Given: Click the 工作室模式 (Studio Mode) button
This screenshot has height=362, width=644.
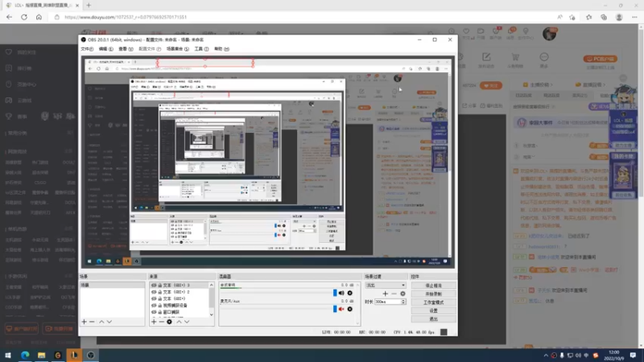Looking at the screenshot, I should (433, 302).
